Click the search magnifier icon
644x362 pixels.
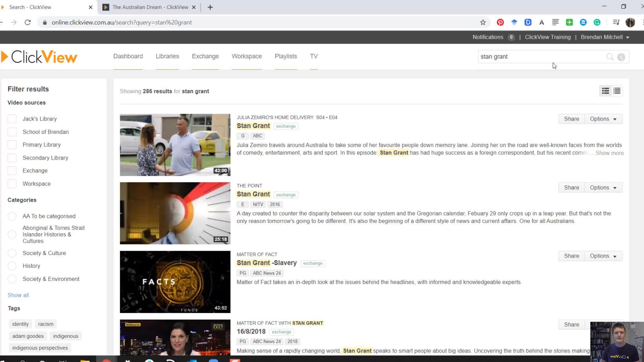(610, 57)
